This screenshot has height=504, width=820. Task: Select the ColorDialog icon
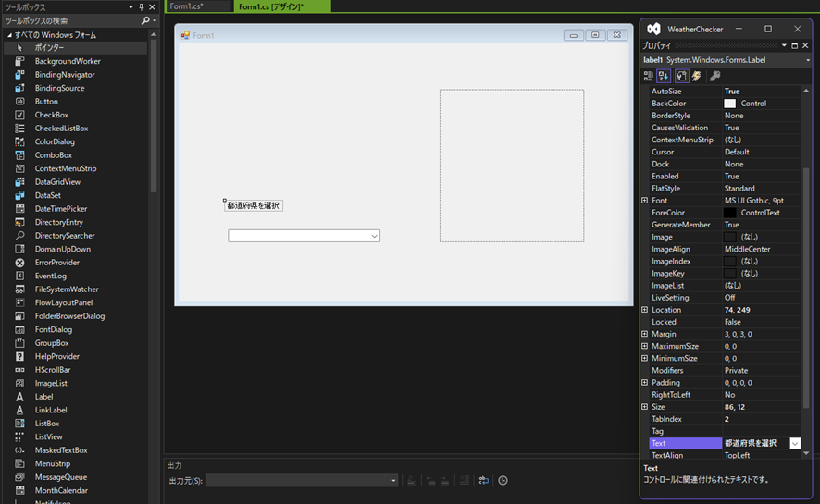pyautogui.click(x=19, y=141)
